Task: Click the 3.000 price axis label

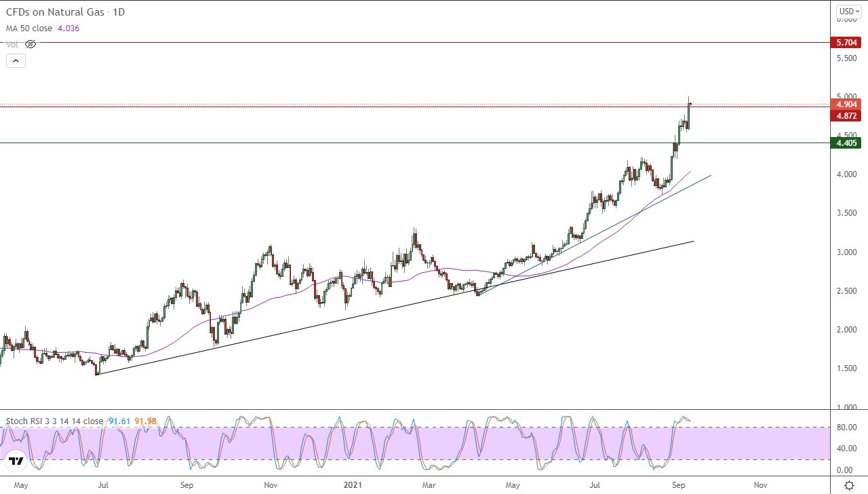Action: coord(847,252)
